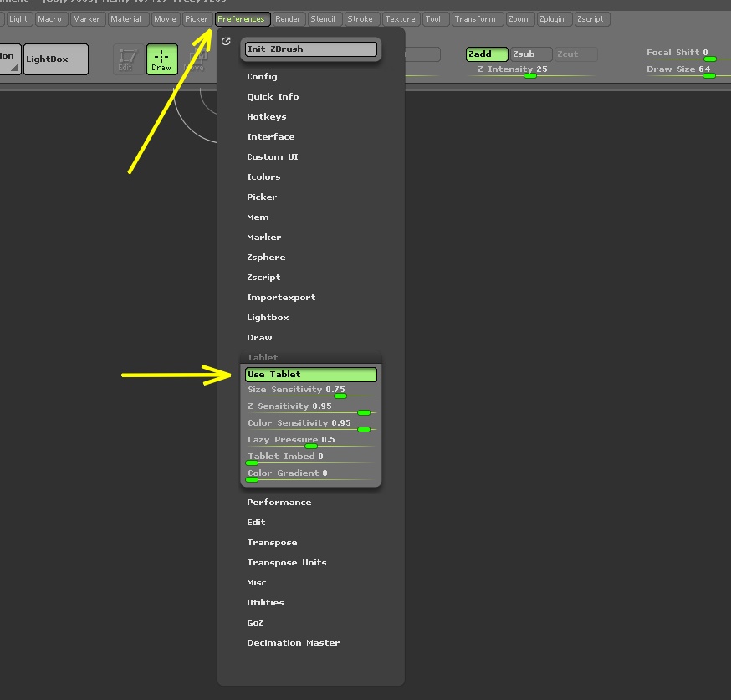Open the Render menu
This screenshot has height=700, width=731.
[x=288, y=19]
